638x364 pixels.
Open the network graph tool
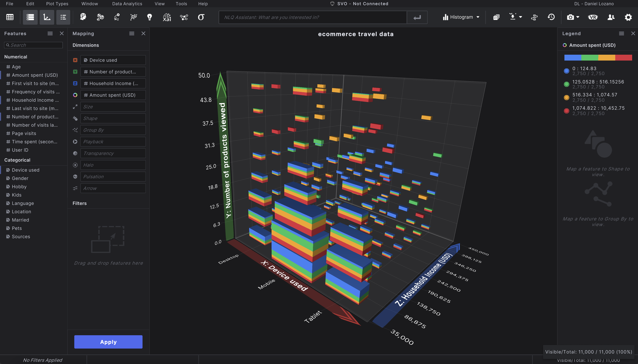tap(184, 17)
